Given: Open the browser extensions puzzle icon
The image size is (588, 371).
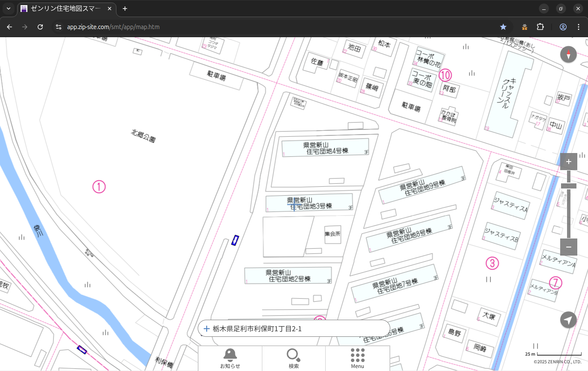Looking at the screenshot, I should coord(540,27).
